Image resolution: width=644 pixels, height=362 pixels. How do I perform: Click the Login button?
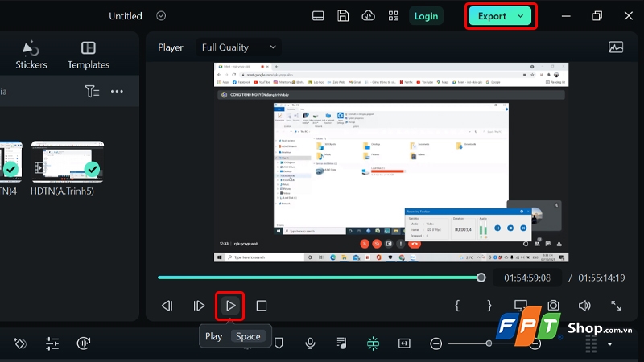click(426, 16)
